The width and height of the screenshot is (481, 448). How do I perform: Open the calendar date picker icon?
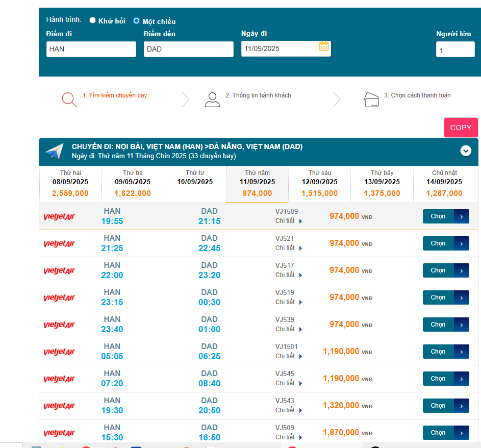click(324, 46)
